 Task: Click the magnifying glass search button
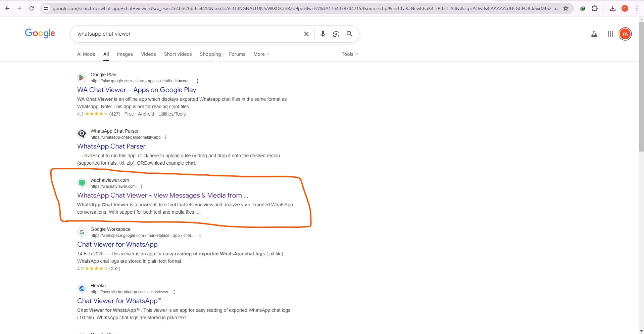point(349,34)
